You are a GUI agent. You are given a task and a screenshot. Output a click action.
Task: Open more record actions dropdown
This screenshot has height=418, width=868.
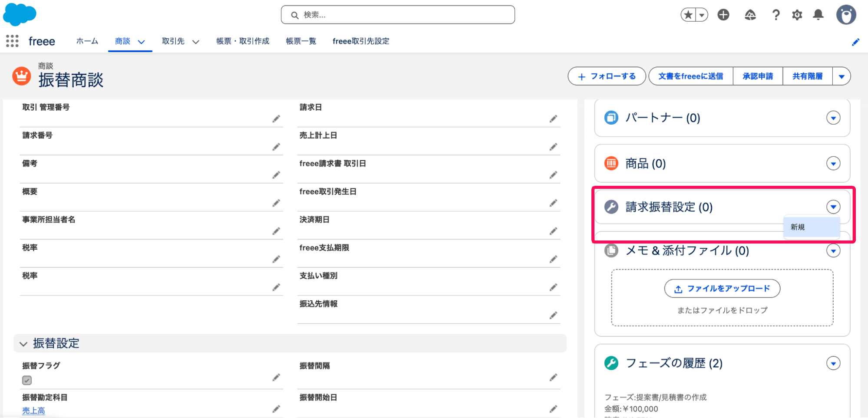tap(842, 76)
